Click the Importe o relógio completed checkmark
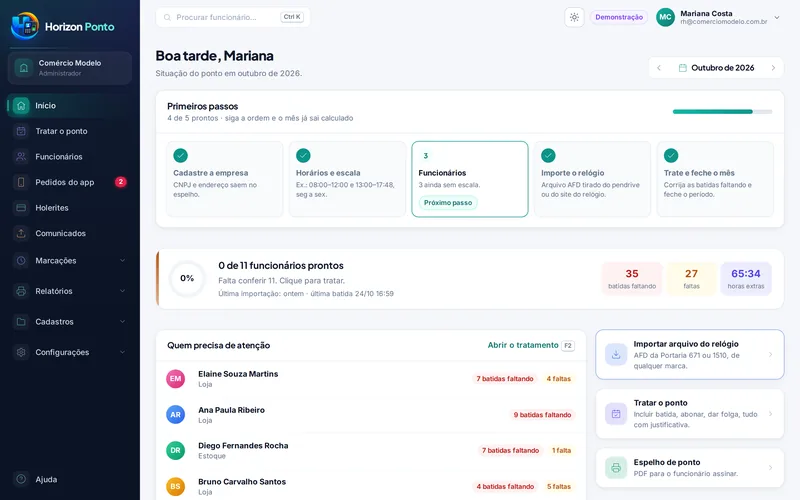Viewport: 800px width, 500px height. [548, 155]
